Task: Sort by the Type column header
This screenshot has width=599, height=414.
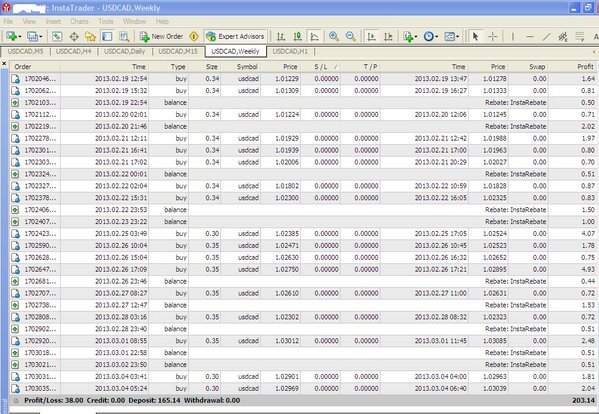Action: 169,66
